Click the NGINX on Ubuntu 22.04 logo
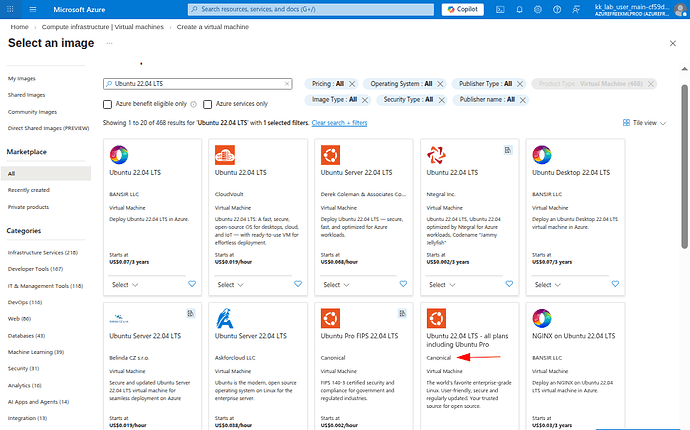Viewport: 690px width, 430px height. pos(542,320)
